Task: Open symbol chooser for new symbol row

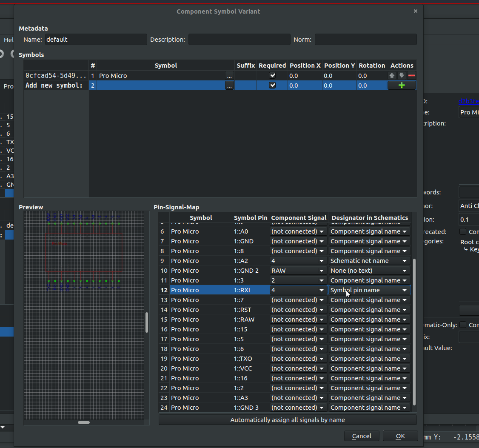Action: coord(229,86)
